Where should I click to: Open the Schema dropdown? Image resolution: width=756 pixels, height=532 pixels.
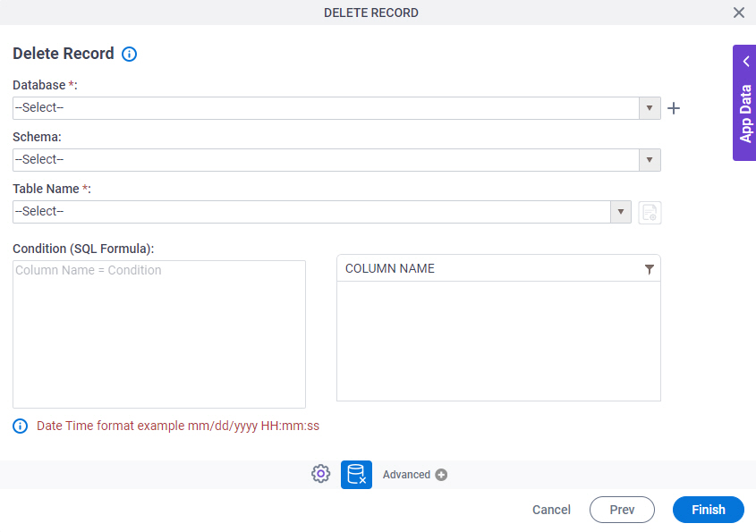[x=336, y=160]
